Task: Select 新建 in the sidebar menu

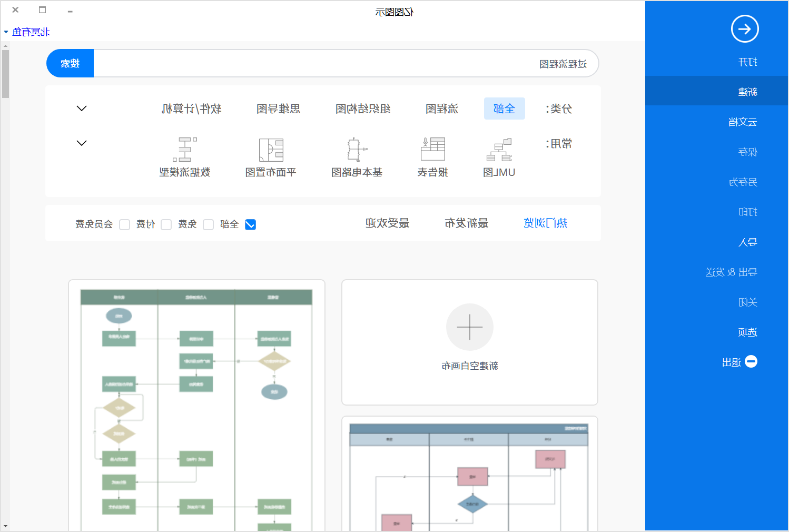Action: [717, 92]
